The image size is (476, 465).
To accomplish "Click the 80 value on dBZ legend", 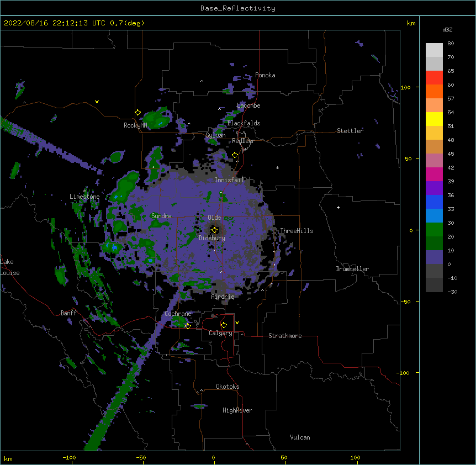I will pyautogui.click(x=451, y=44).
